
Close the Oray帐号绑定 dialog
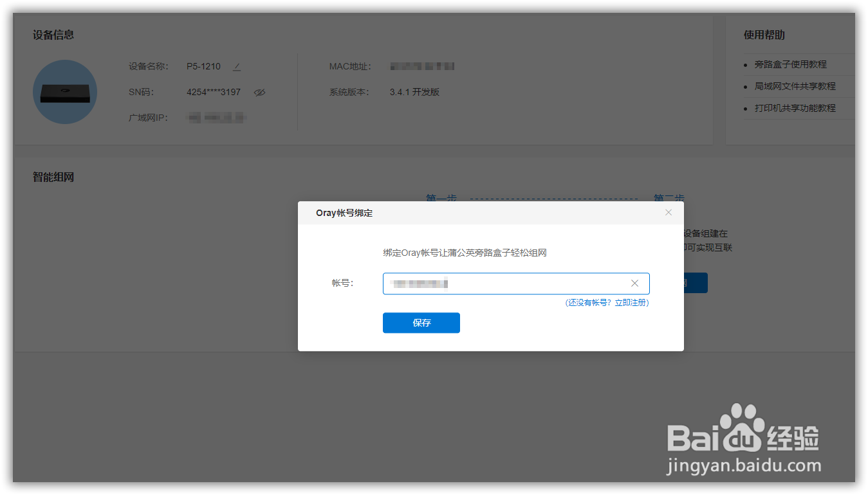click(669, 212)
